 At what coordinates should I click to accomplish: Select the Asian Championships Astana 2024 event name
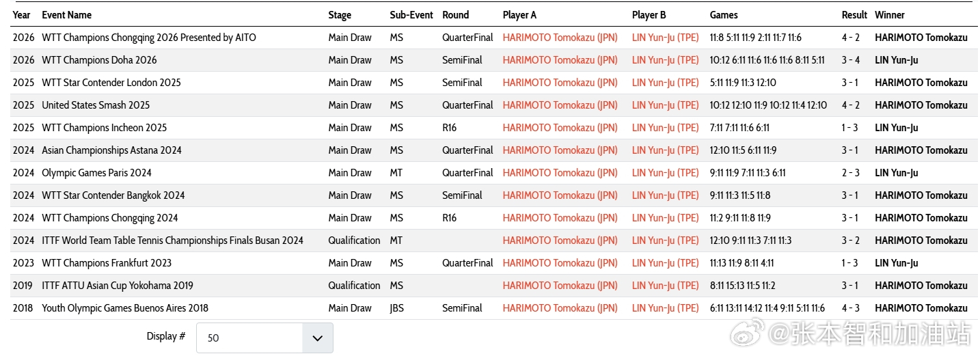coord(111,150)
